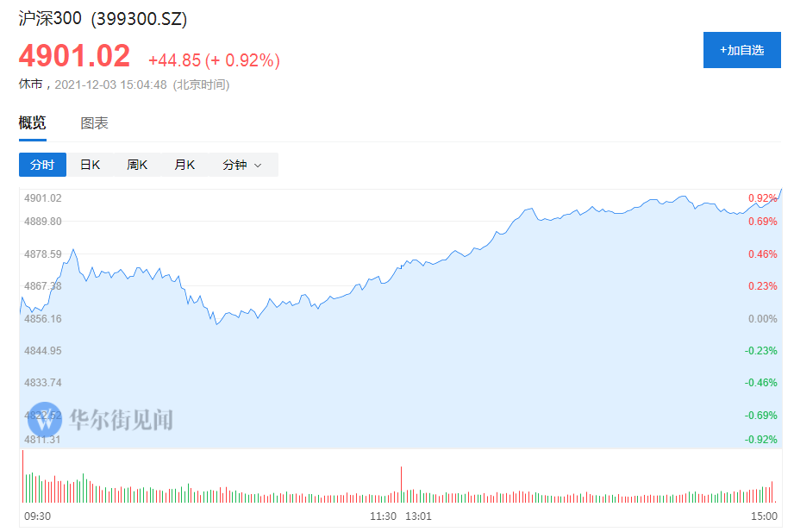Show the 月K candlestick view

(184, 165)
